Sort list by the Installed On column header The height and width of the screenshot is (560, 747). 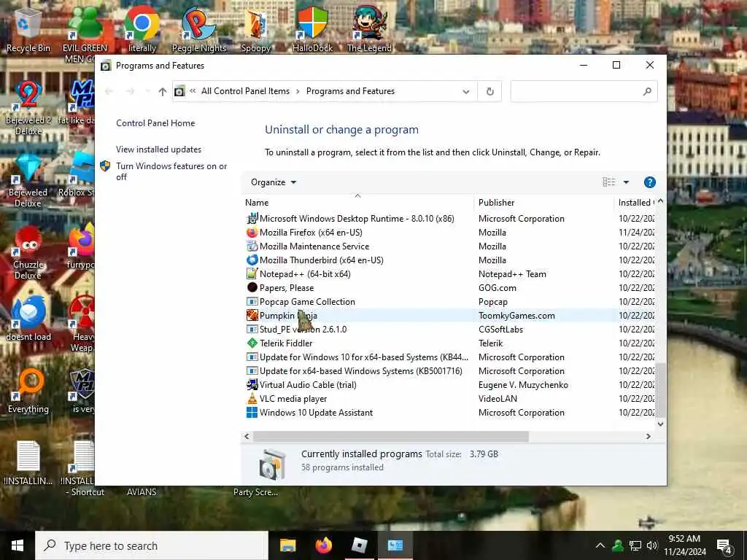[635, 203]
